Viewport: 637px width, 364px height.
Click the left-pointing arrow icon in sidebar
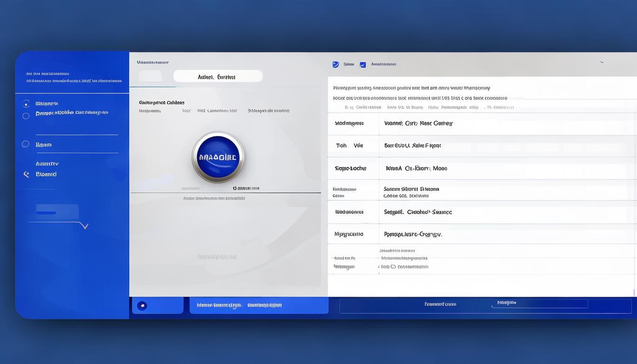(x=26, y=174)
